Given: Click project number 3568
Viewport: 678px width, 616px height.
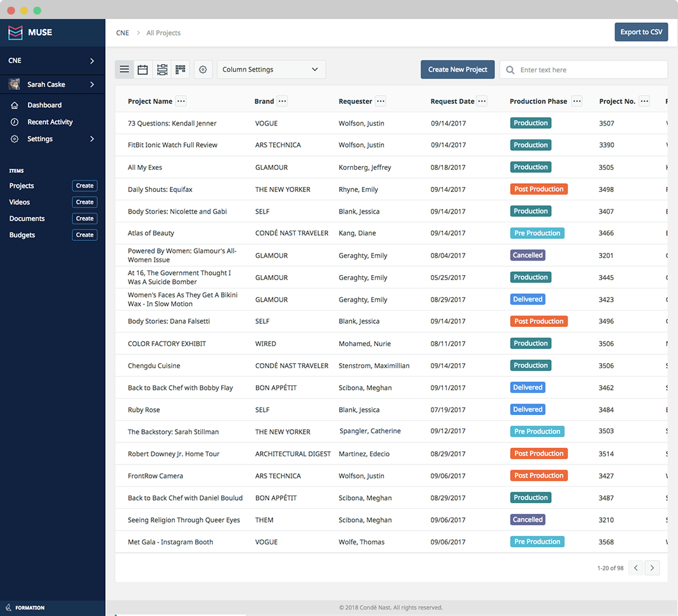Looking at the screenshot, I should click(606, 542).
